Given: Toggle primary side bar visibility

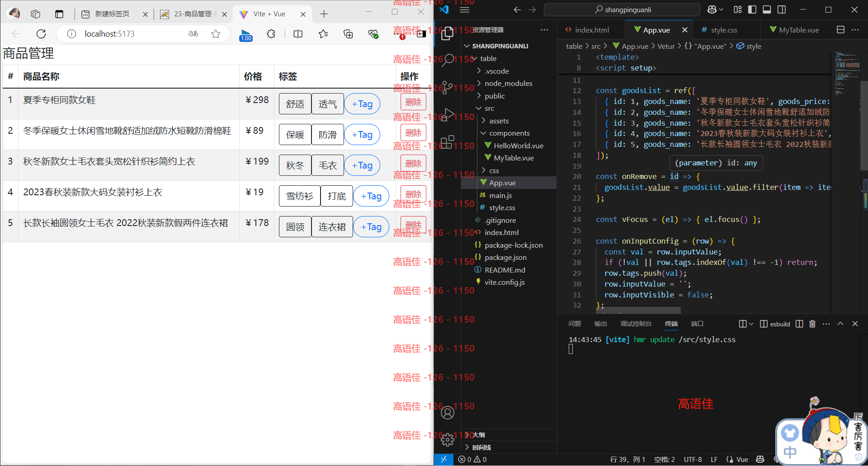Looking at the screenshot, I should 752,9.
